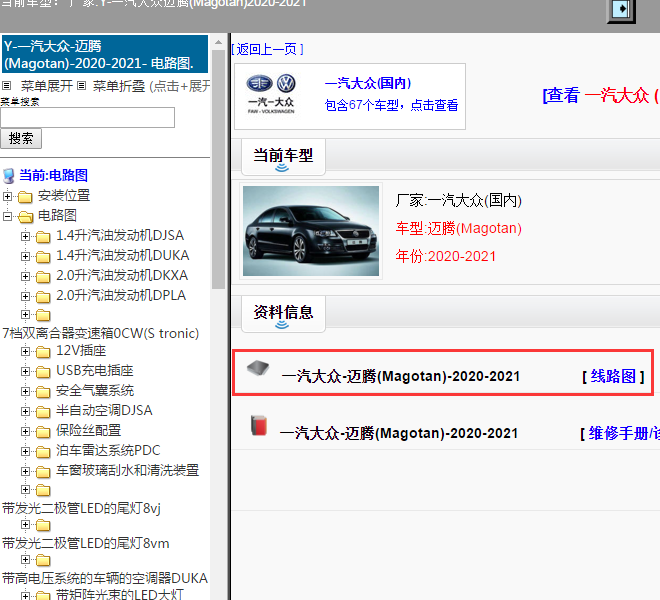
Task: Click the folder icon of 泊车雷达系统PDC
Action: 43,452
